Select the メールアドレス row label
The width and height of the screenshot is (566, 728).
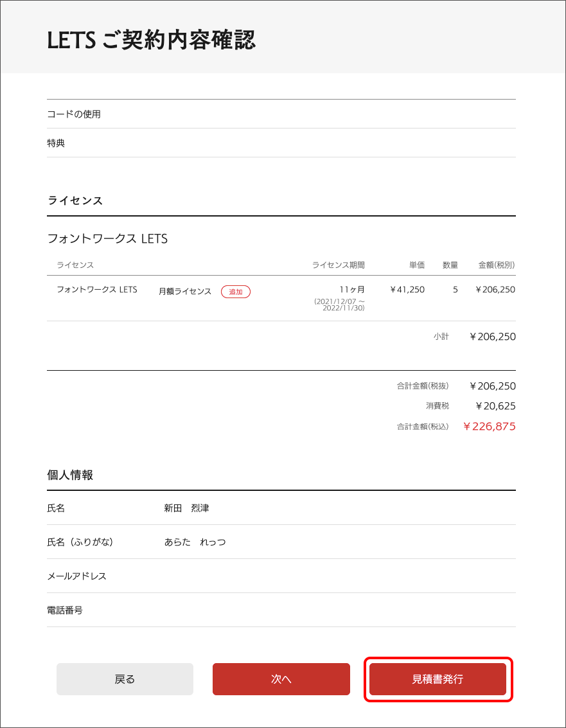(x=77, y=576)
